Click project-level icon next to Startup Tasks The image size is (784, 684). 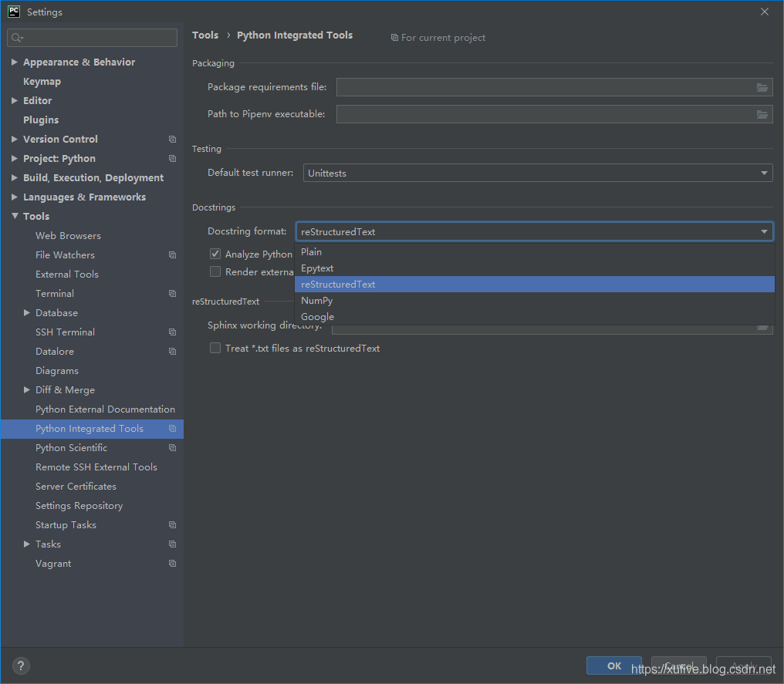pos(173,525)
